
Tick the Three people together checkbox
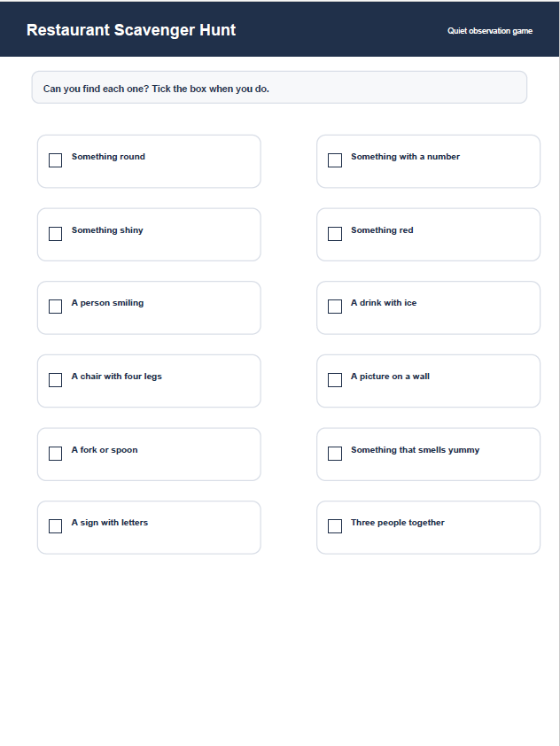335,526
